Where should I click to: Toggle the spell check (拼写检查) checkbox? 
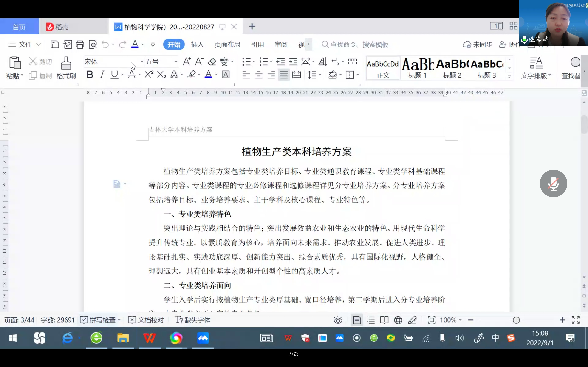(84, 320)
